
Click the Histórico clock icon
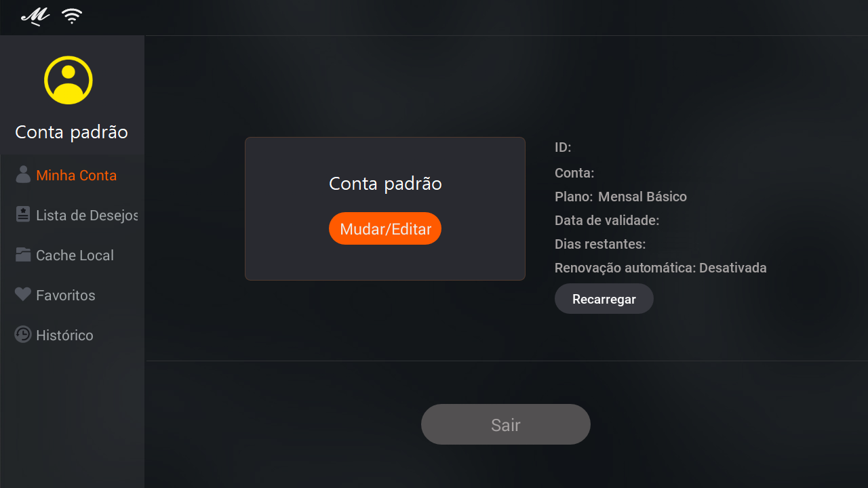tap(23, 334)
